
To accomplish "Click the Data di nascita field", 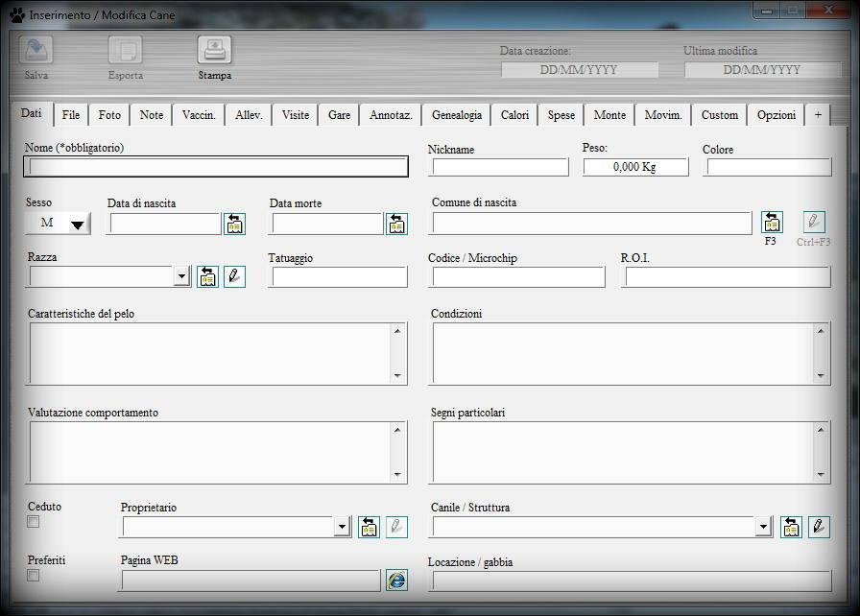I will pyautogui.click(x=164, y=224).
